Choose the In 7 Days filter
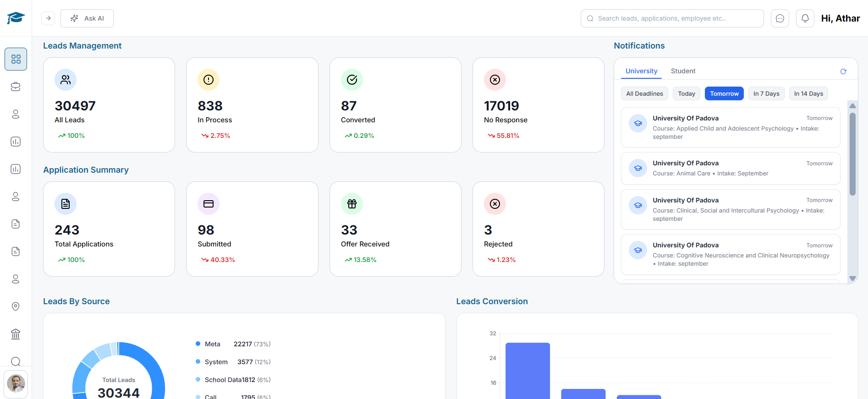The height and width of the screenshot is (399, 868). (x=766, y=93)
